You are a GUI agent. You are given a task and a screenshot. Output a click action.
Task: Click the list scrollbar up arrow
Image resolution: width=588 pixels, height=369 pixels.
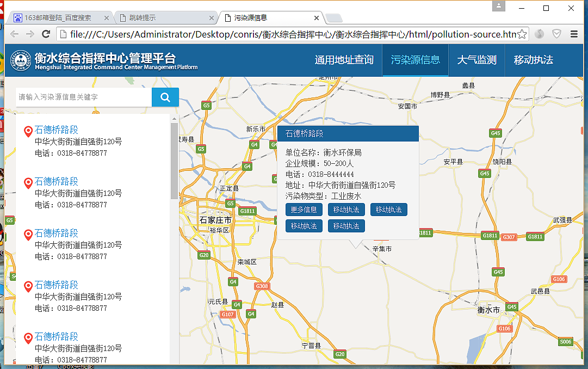coord(174,119)
